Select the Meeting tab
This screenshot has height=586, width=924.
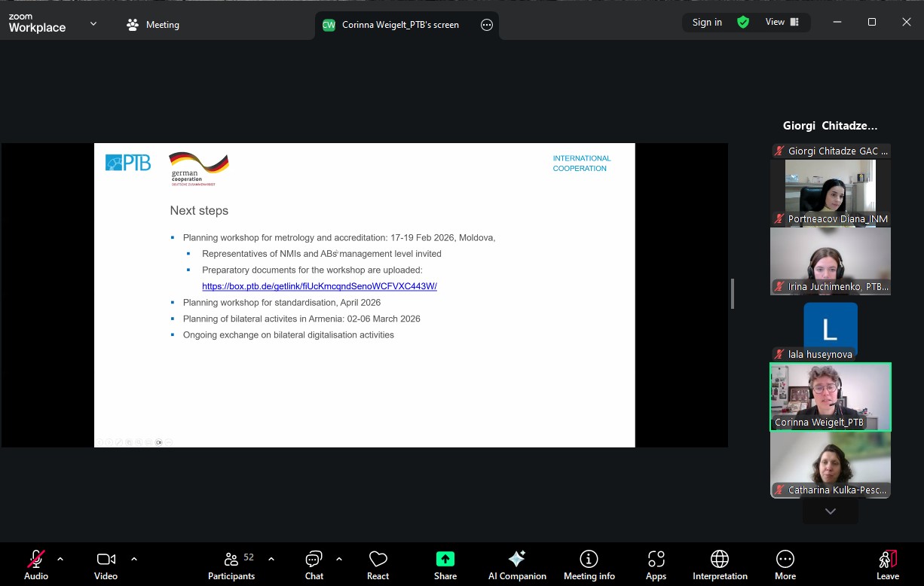click(154, 25)
